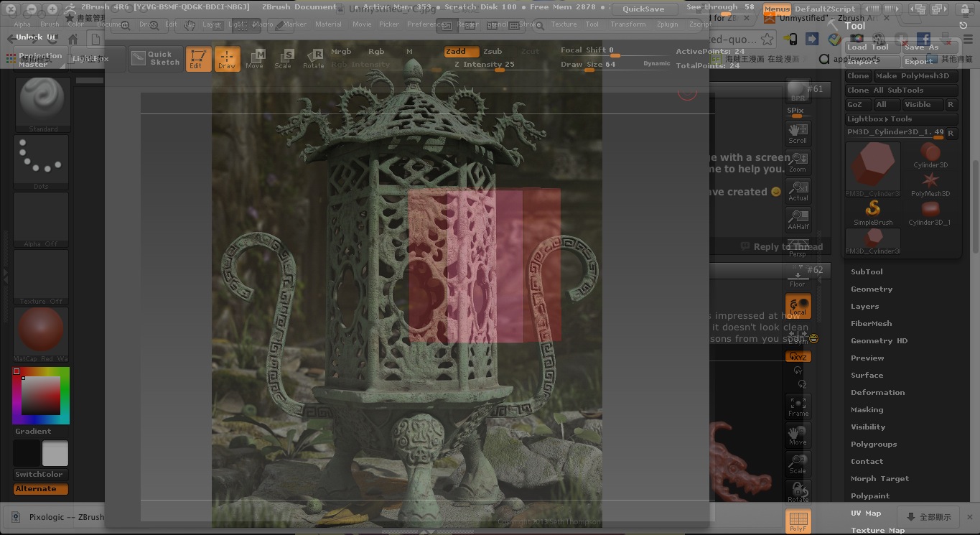This screenshot has height=535, width=980.
Task: Toggle Persp perspective view
Action: pyautogui.click(x=798, y=248)
